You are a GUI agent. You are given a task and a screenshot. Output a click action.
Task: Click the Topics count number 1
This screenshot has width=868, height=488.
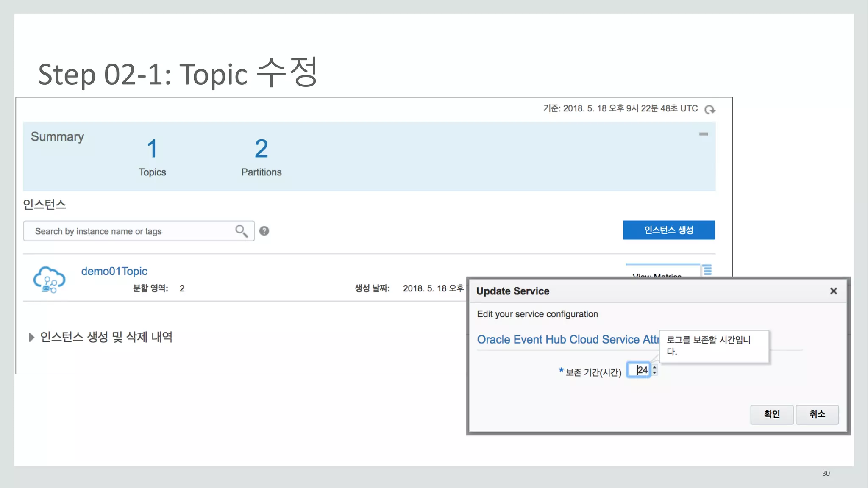click(152, 149)
